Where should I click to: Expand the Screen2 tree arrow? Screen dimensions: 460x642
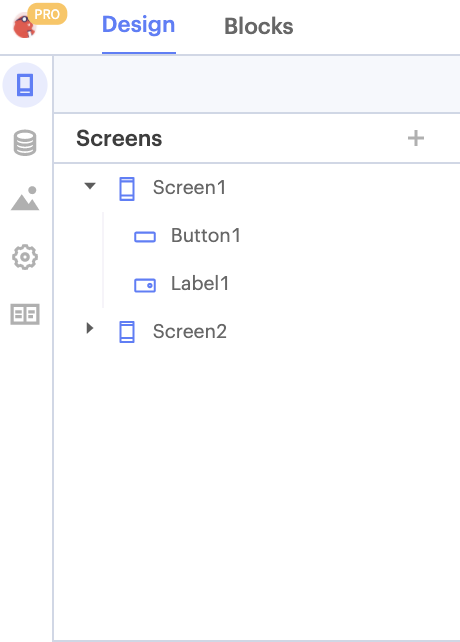(90, 328)
